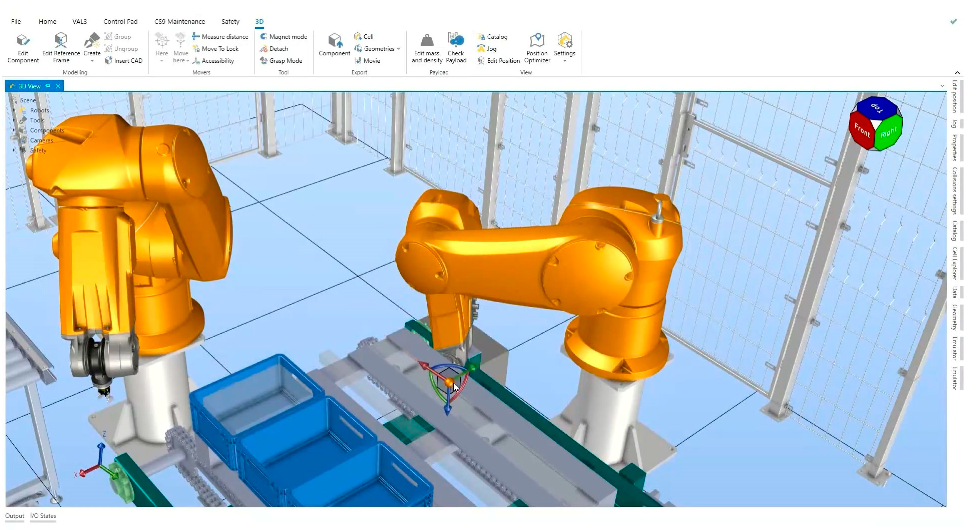Click Edit mass and density icon
This screenshot has height=530, width=980.
pyautogui.click(x=427, y=40)
